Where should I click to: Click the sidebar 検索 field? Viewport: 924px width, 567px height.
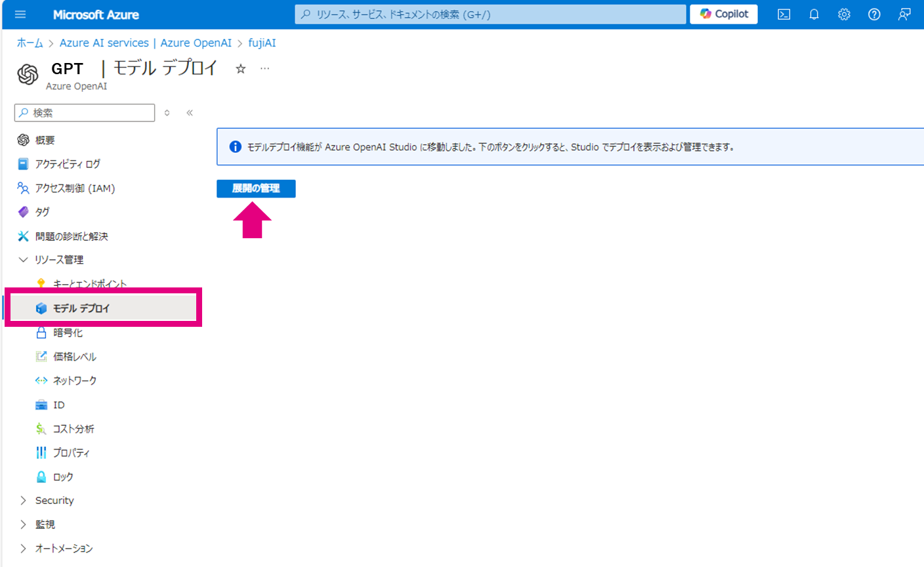tap(85, 113)
